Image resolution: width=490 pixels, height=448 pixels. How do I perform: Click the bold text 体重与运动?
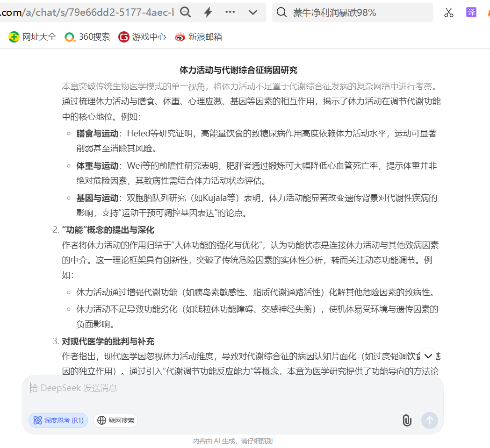tap(97, 166)
